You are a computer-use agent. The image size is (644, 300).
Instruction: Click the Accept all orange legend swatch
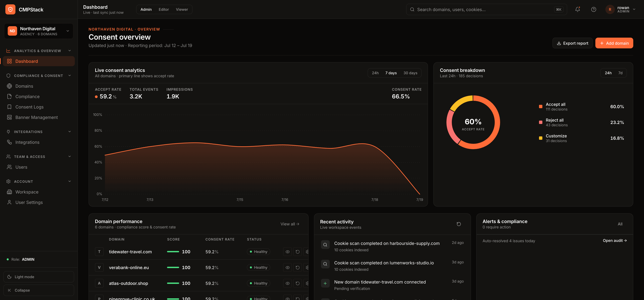(541, 107)
